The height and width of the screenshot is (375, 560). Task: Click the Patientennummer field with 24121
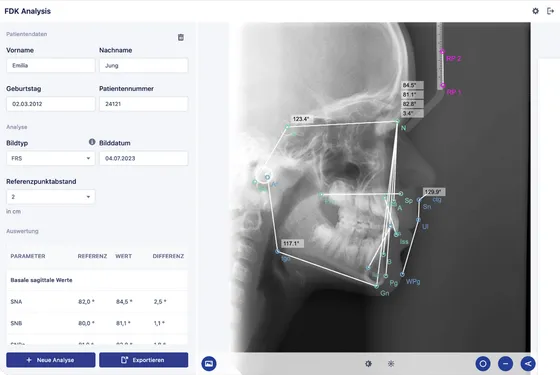[x=144, y=104]
